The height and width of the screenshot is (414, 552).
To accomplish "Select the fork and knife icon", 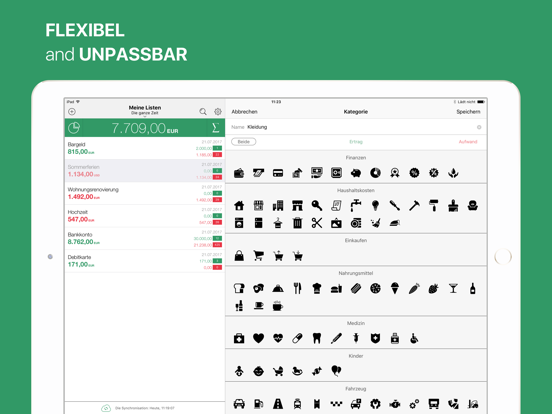I will 297,289.
